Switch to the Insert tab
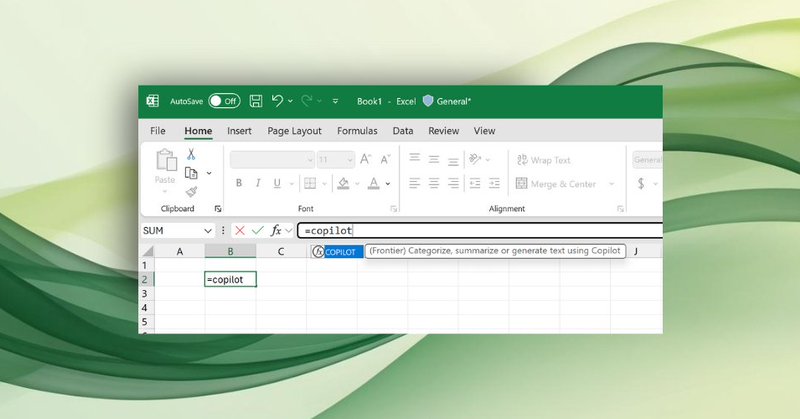The width and height of the screenshot is (800, 419). [239, 131]
